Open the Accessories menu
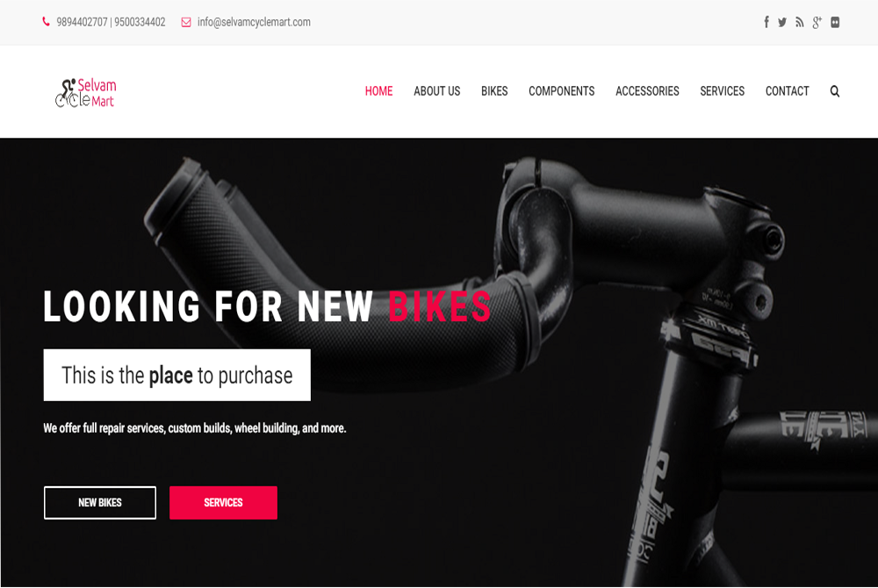The image size is (878, 588). 647,91
